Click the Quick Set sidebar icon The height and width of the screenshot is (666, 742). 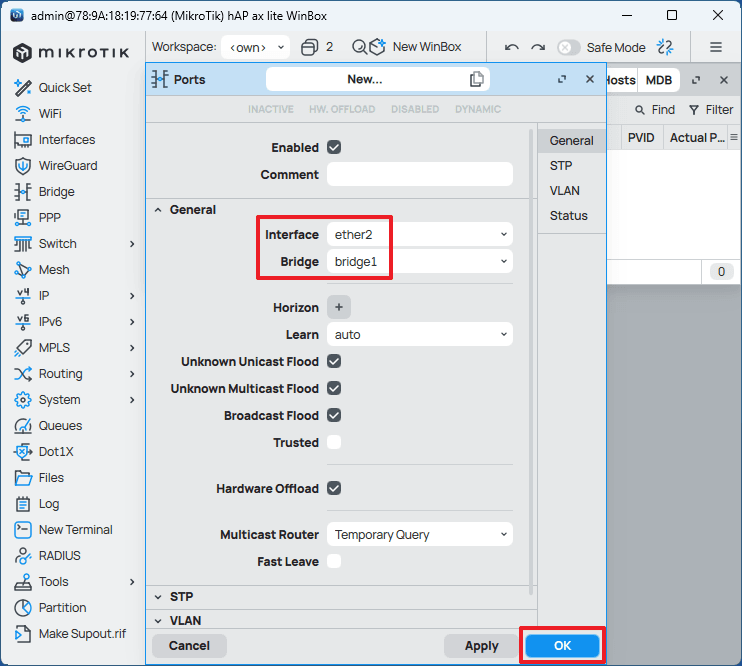pos(23,88)
